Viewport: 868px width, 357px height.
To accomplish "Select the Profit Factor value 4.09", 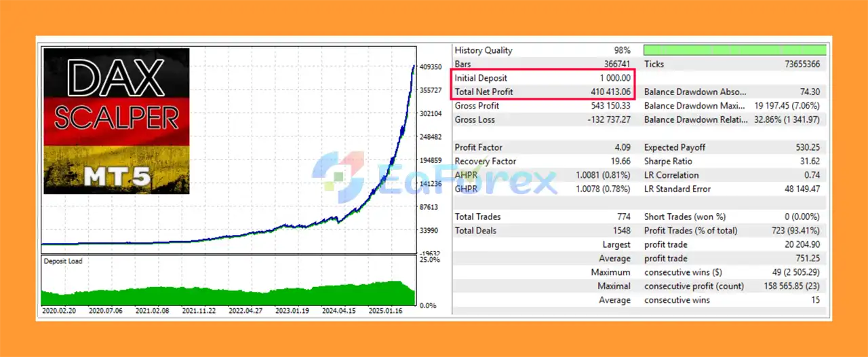I will [621, 147].
